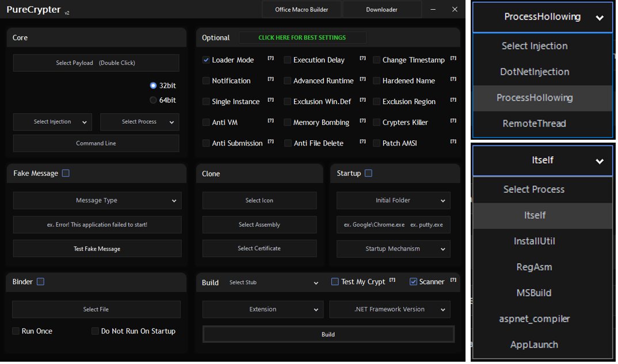Select the 64bit radio button

153,100
